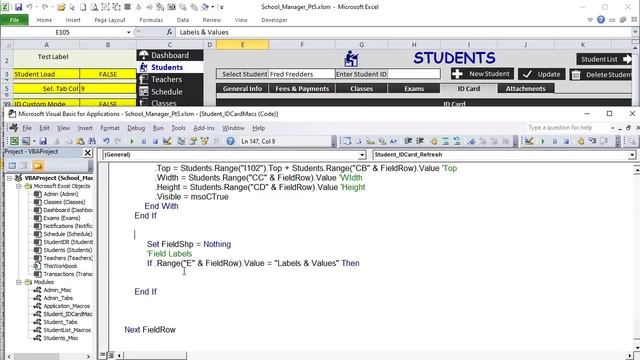The height and width of the screenshot is (360, 640).
Task: Close the Project - VBAProject panel
Action: [87, 153]
